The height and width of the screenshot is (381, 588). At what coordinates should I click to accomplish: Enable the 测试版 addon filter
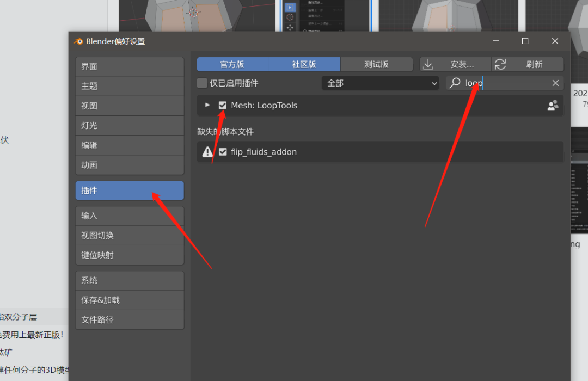coord(377,65)
